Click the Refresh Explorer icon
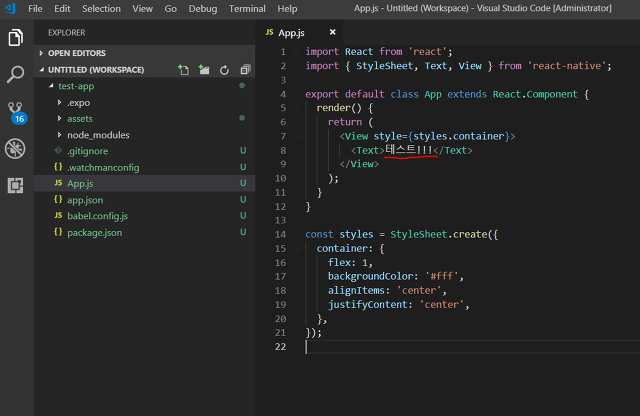This screenshot has width=640, height=416. point(224,70)
